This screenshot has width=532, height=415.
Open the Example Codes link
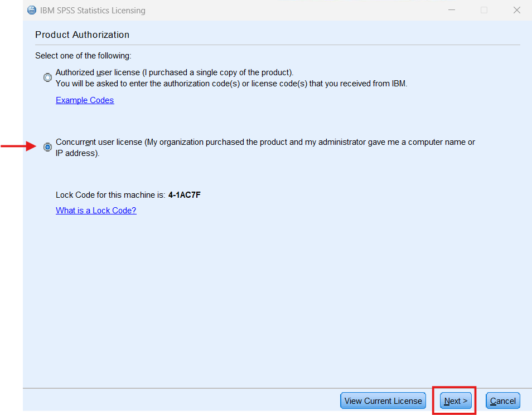pyautogui.click(x=85, y=100)
